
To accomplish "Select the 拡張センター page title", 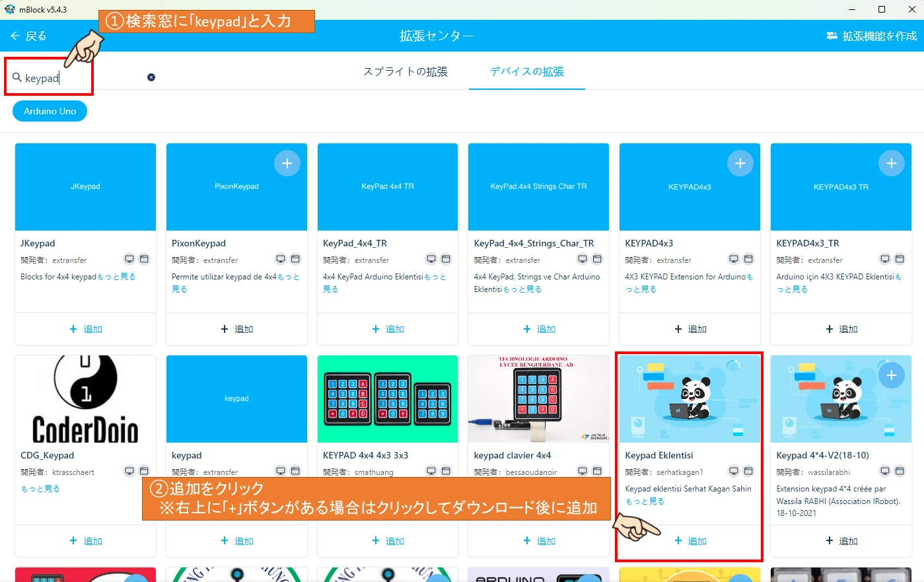I will (437, 36).
